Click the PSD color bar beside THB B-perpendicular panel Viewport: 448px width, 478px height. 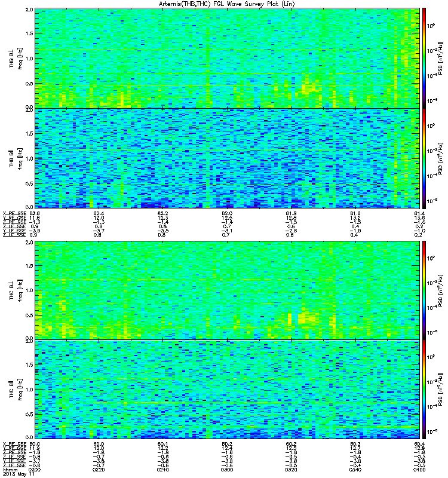point(424,58)
